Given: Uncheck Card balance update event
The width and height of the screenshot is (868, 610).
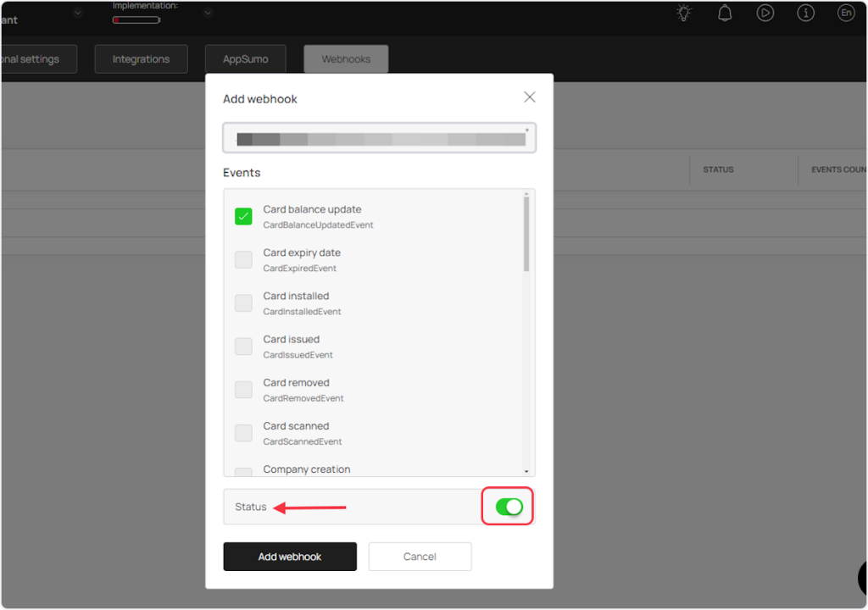Looking at the screenshot, I should (243, 216).
